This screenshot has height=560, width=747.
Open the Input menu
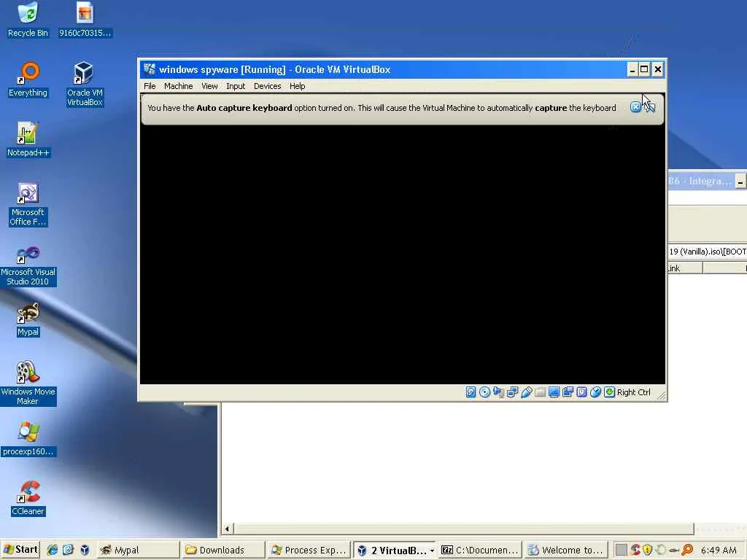236,86
